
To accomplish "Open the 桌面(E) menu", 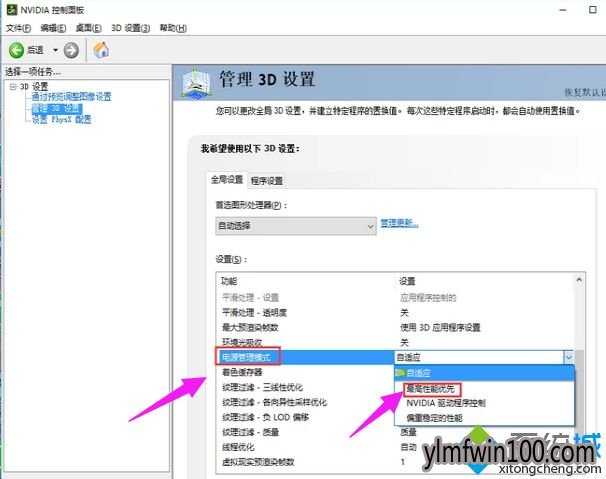I will (x=89, y=28).
